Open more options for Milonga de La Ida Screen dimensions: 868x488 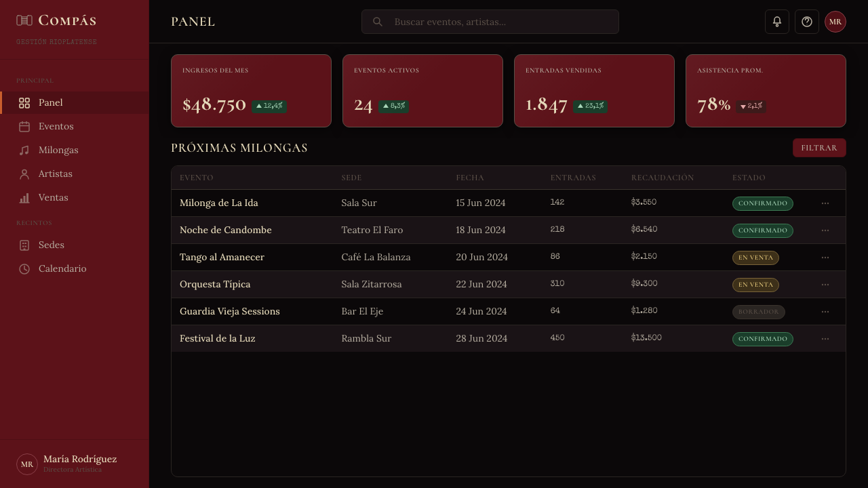pos(825,203)
